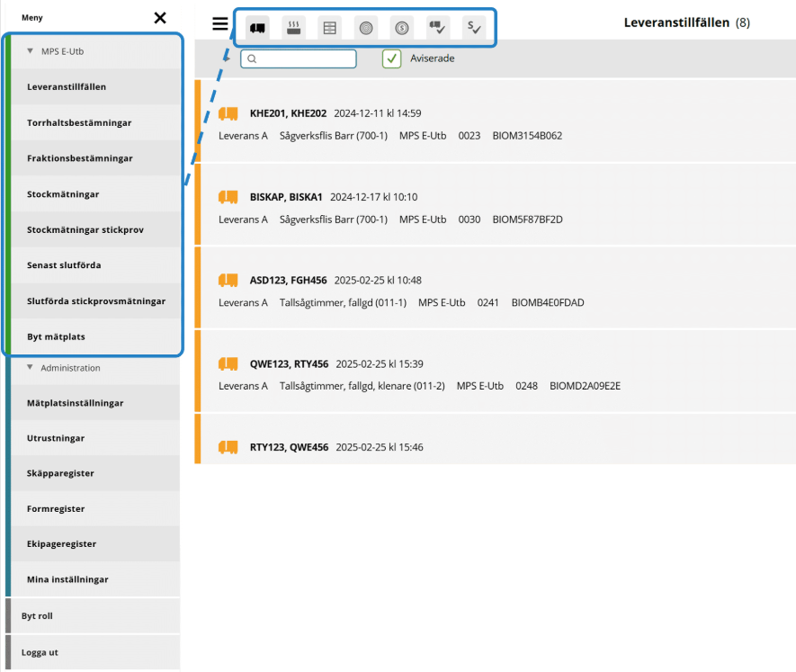Screen dimensions: 796x672
Task: Click the truck icon for Leveranstillfällen in toolbar
Action: tap(257, 28)
